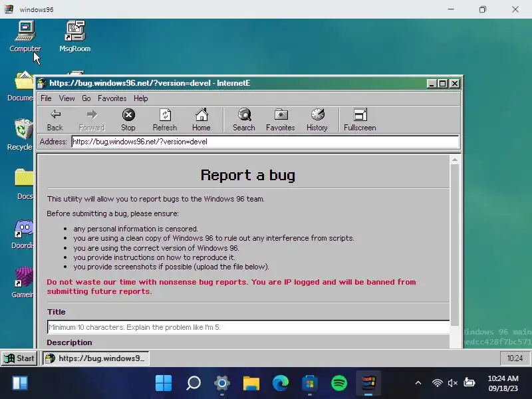Show browsing History from the toolbar
The image size is (532, 399).
[317, 120]
